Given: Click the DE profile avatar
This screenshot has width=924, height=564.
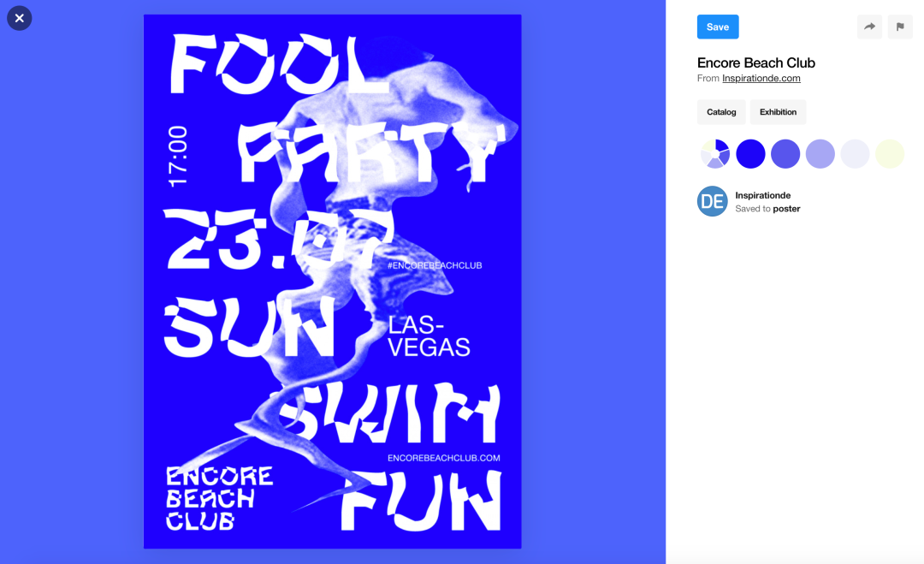Looking at the screenshot, I should click(713, 202).
